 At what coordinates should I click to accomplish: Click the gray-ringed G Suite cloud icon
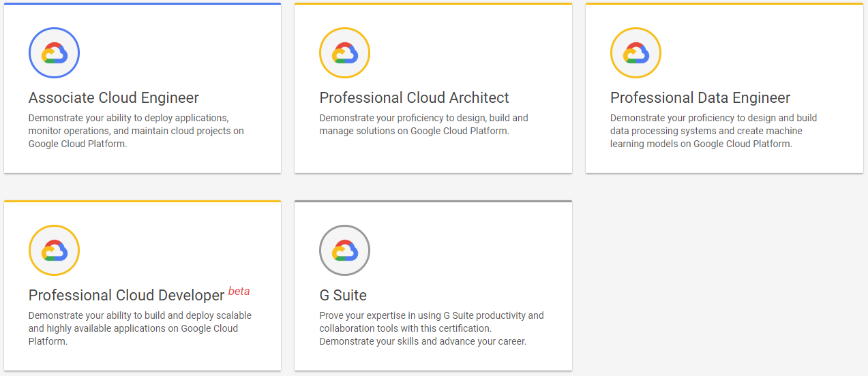[x=344, y=251]
